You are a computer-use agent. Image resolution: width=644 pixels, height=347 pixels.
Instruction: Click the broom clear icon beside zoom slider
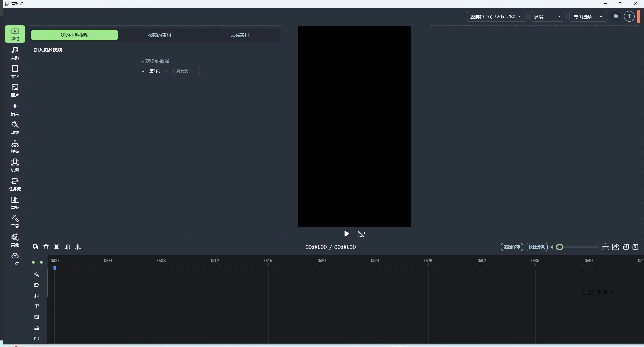tap(605, 247)
